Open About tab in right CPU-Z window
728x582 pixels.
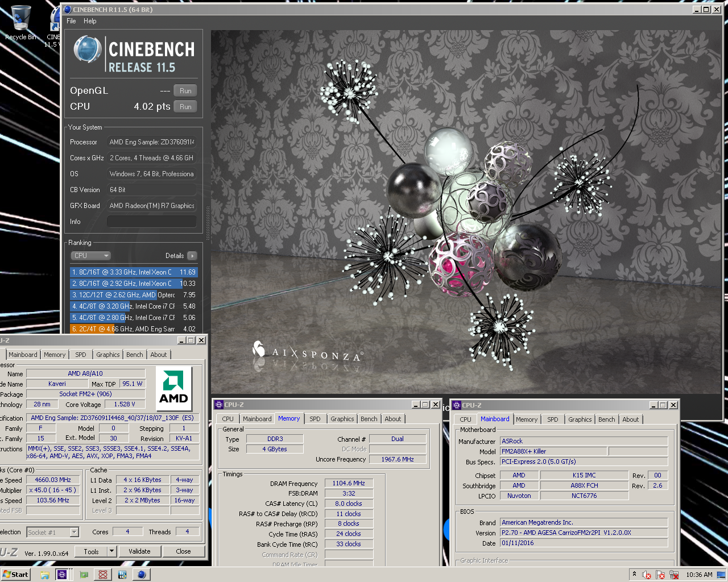(x=631, y=419)
